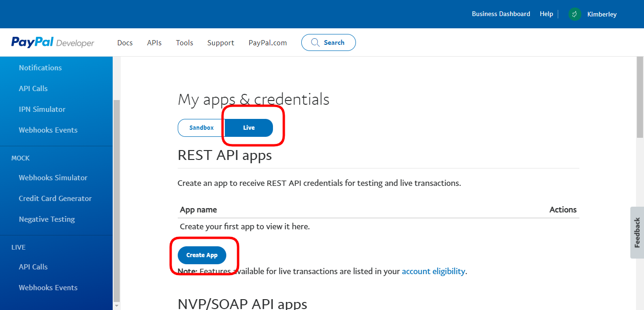Viewport: 644px width, 310px height.
Task: Open Kimberley account name menu
Action: click(x=602, y=14)
